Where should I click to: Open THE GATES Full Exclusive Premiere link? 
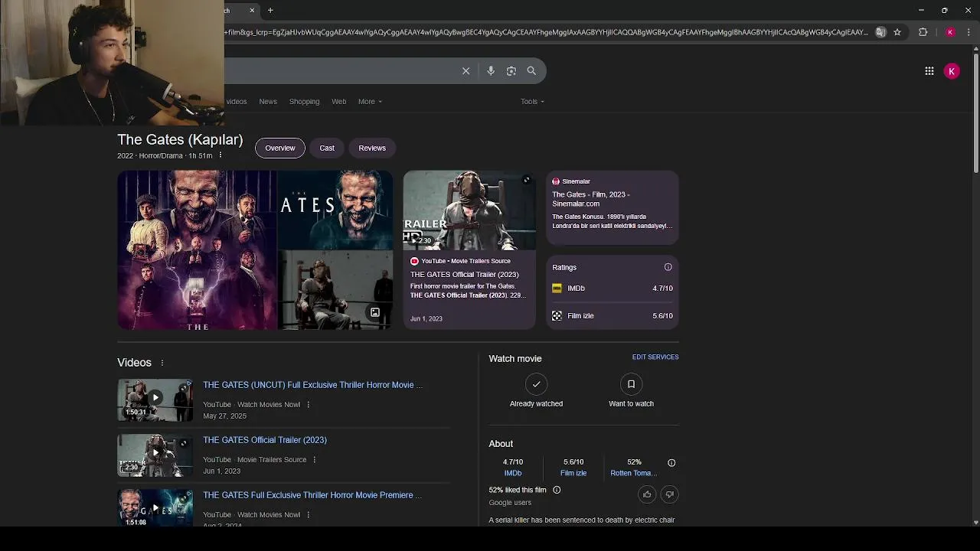[x=312, y=495]
